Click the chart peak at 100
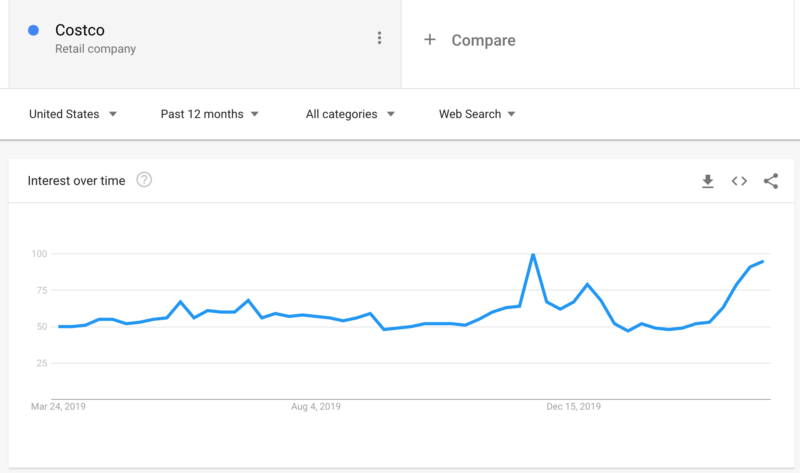The image size is (800, 473). click(533, 254)
